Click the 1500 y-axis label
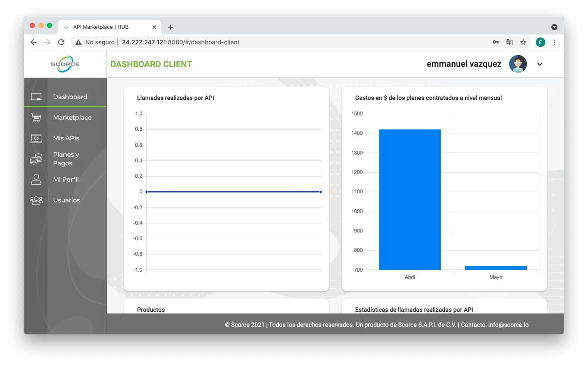 pyautogui.click(x=357, y=114)
